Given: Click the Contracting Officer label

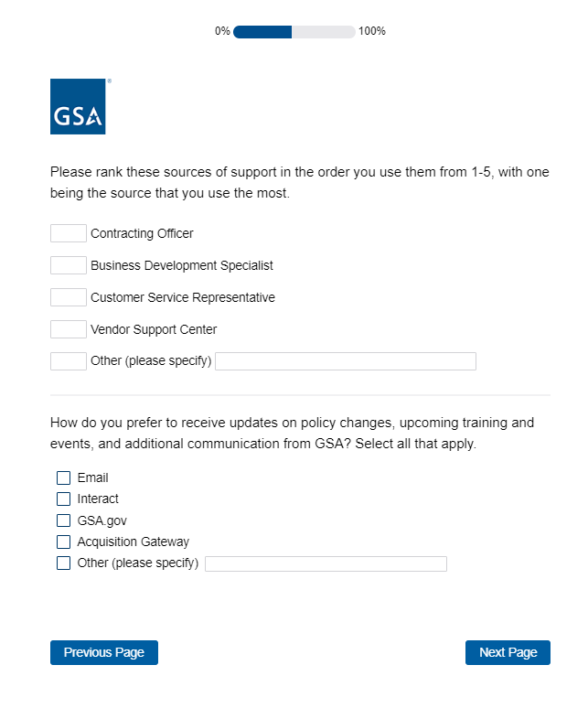Looking at the screenshot, I should 142,233.
